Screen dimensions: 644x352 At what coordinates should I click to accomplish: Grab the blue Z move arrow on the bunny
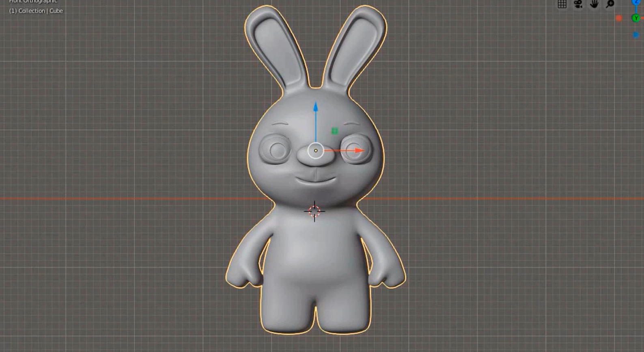pyautogui.click(x=316, y=107)
